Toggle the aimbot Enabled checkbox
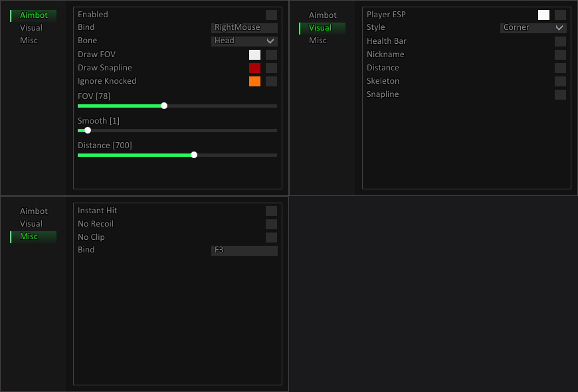 [x=271, y=15]
